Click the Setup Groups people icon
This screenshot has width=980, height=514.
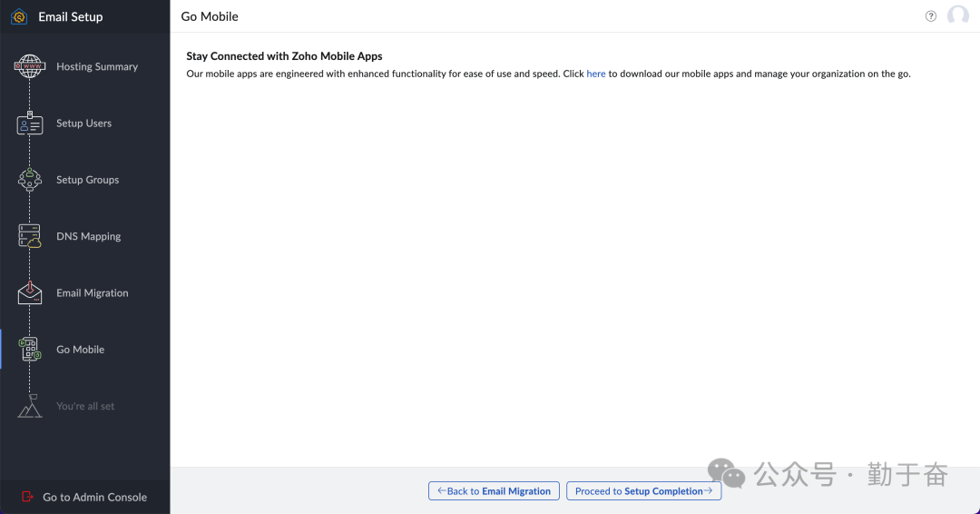click(30, 180)
